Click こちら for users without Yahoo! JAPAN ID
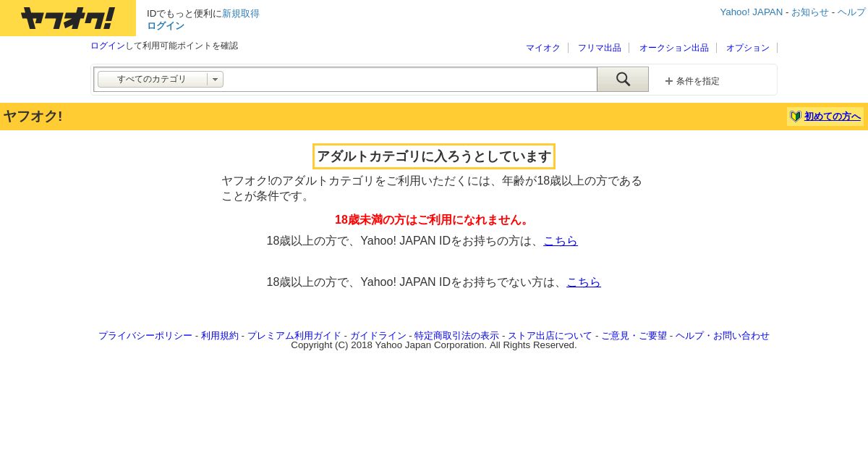This screenshot has height=456, width=868. click(x=584, y=282)
